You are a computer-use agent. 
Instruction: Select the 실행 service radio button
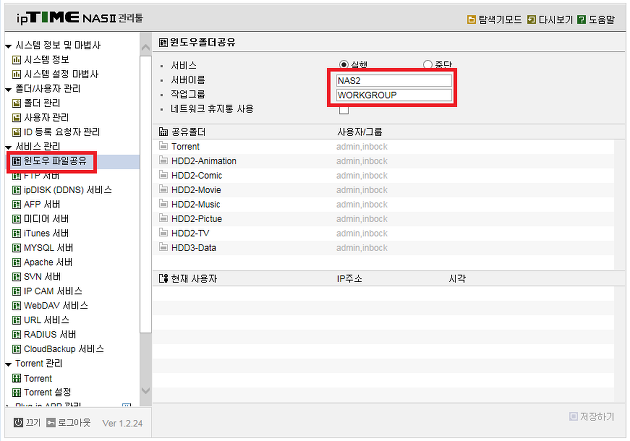(344, 65)
